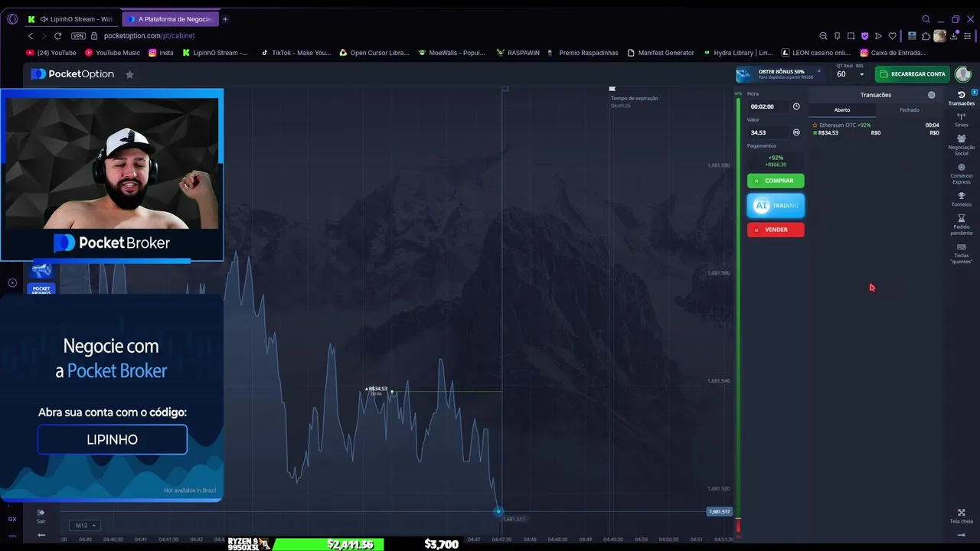Open MoeWalls bookmark
980x551 pixels.
point(452,53)
